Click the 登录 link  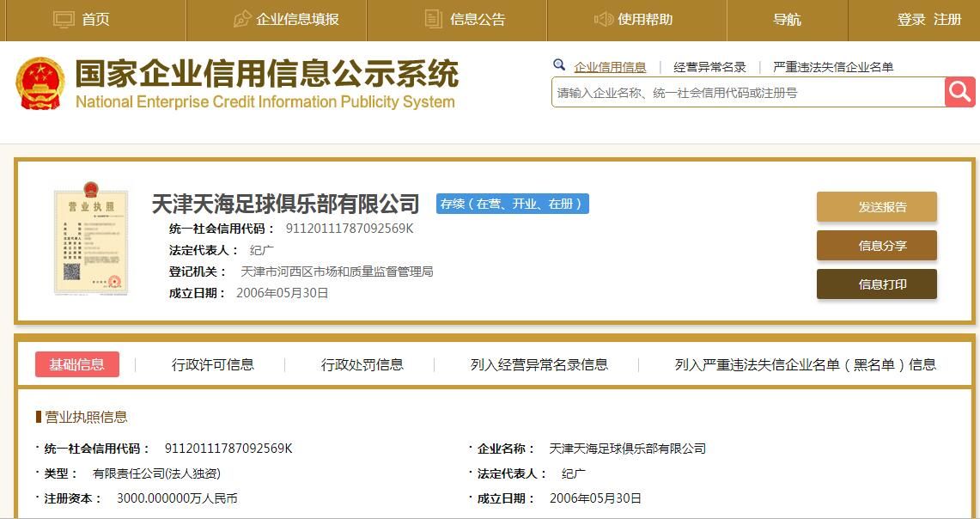911,20
